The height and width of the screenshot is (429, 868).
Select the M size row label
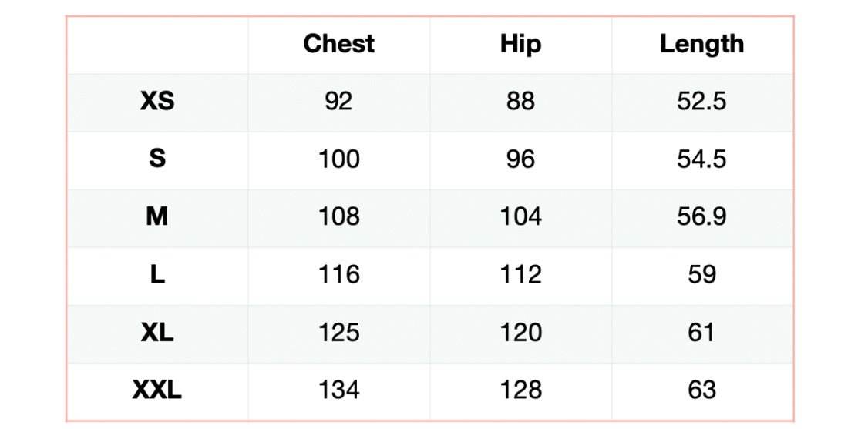tap(157, 217)
